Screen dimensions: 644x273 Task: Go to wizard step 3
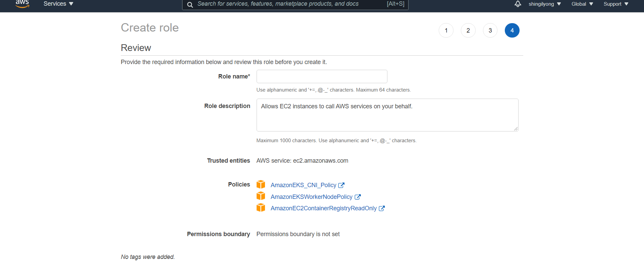coord(490,31)
